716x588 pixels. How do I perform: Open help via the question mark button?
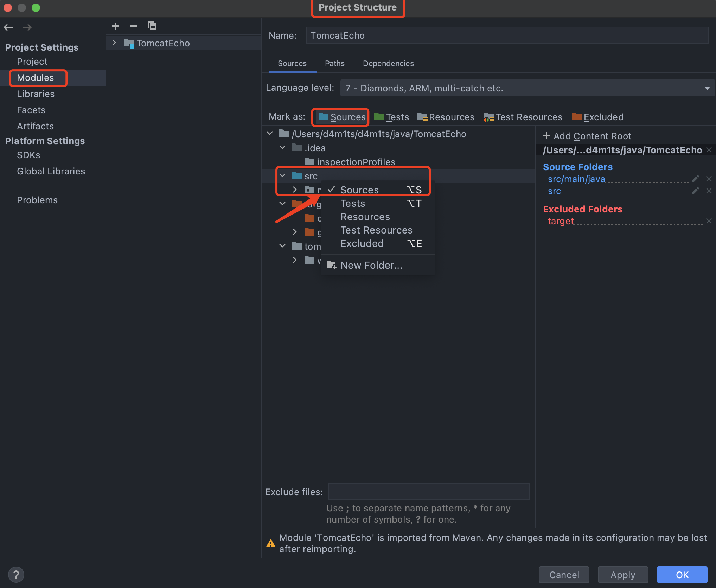[16, 575]
